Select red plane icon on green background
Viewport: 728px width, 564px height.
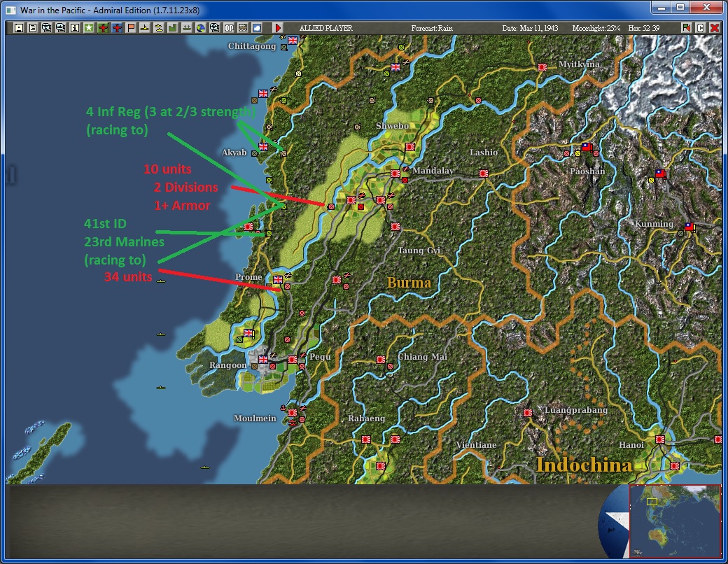coord(103,28)
